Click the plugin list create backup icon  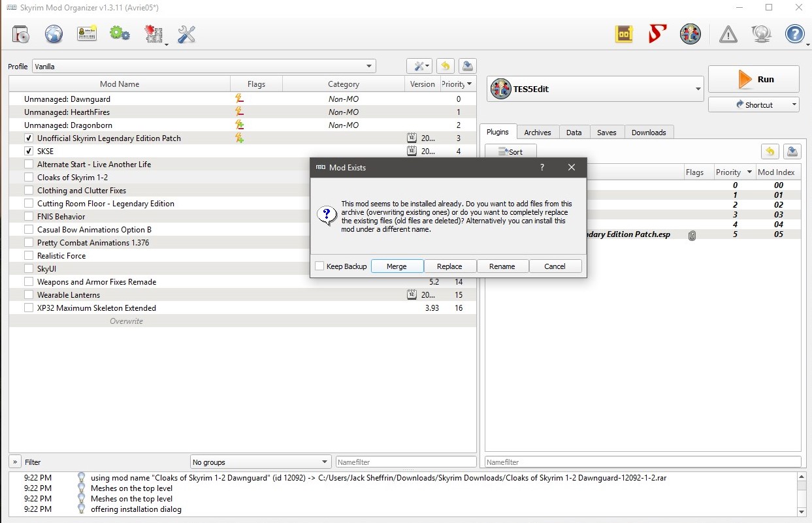click(x=792, y=151)
